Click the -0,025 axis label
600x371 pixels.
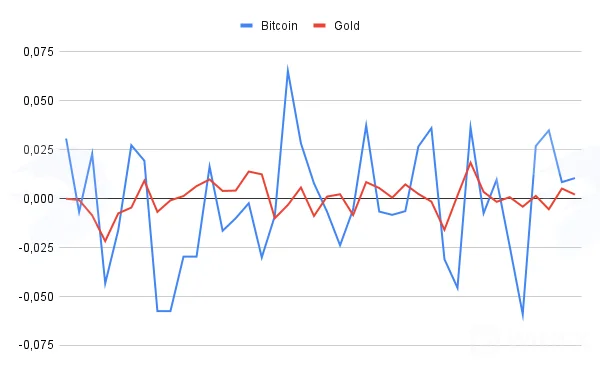(36, 247)
